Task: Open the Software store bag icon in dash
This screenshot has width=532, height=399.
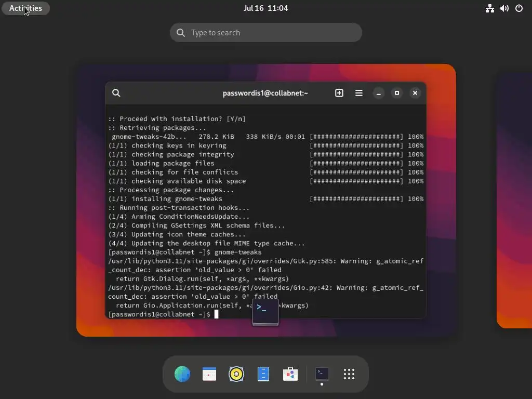Action: [x=290, y=374]
